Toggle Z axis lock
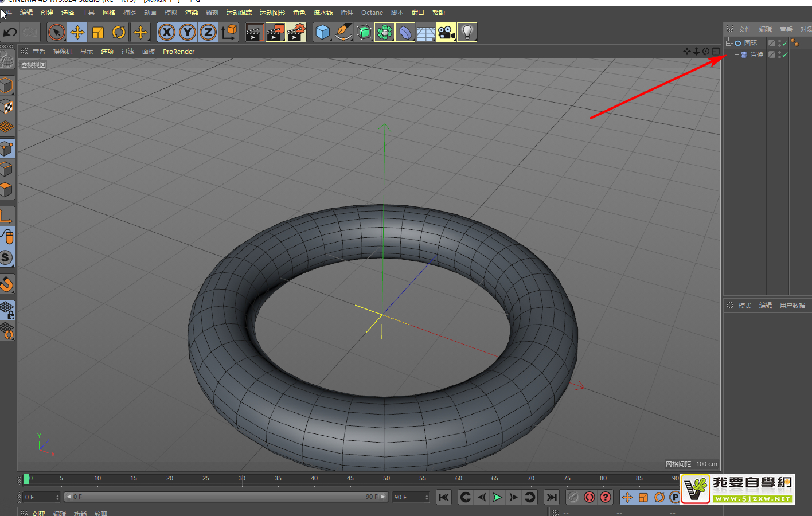The width and height of the screenshot is (812, 516). (x=208, y=32)
